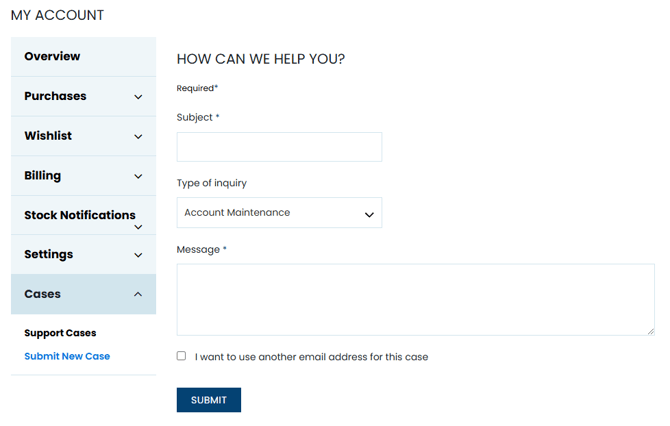
Task: Open the Support Cases link
Action: [x=60, y=333]
